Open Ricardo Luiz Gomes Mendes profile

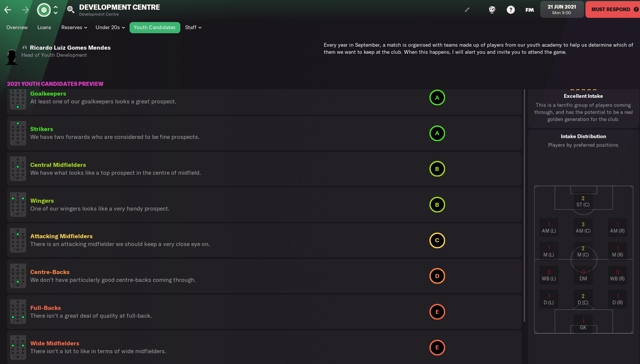point(70,47)
